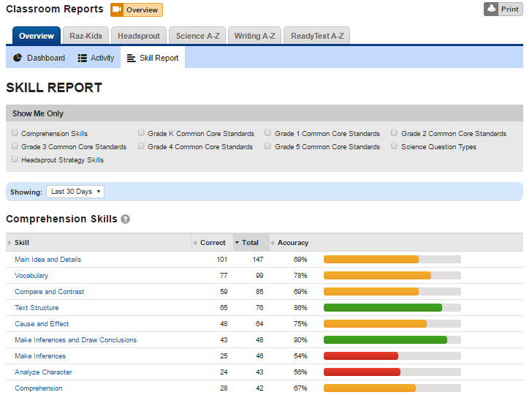The width and height of the screenshot is (532, 395).
Task: Click the 101 correct value for Main Idea
Action: pos(222,260)
